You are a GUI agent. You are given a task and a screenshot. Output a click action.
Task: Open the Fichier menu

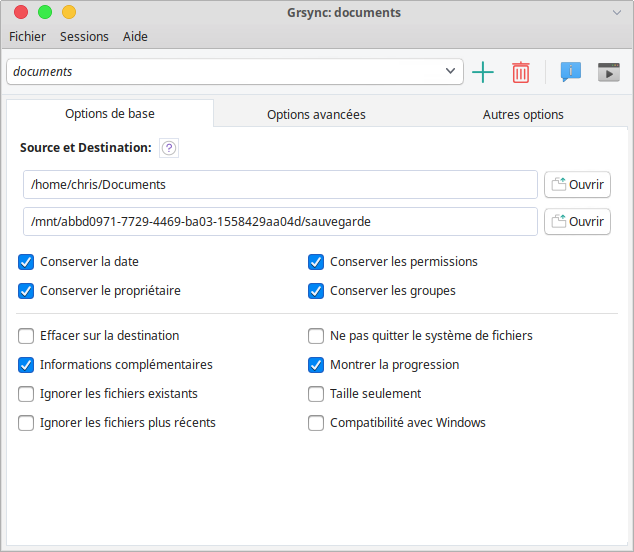pos(28,37)
